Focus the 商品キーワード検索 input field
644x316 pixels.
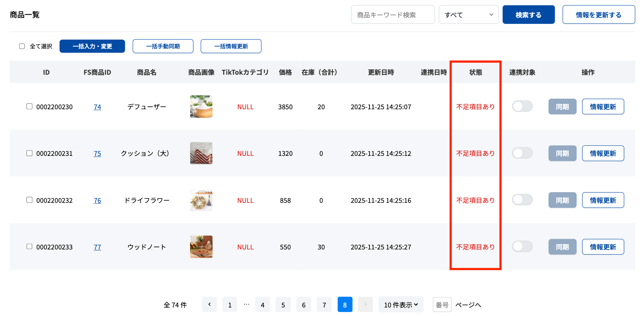(393, 15)
